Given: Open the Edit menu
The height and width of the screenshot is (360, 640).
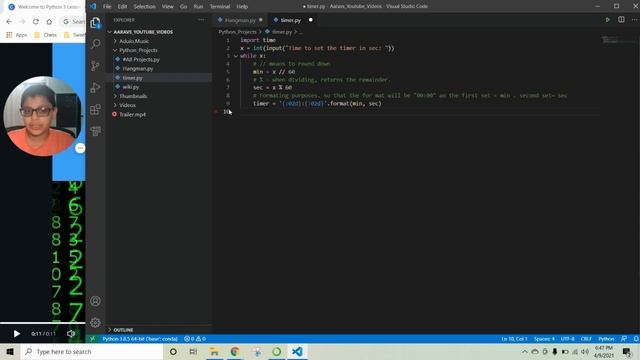Looking at the screenshot, I should point(122,6).
